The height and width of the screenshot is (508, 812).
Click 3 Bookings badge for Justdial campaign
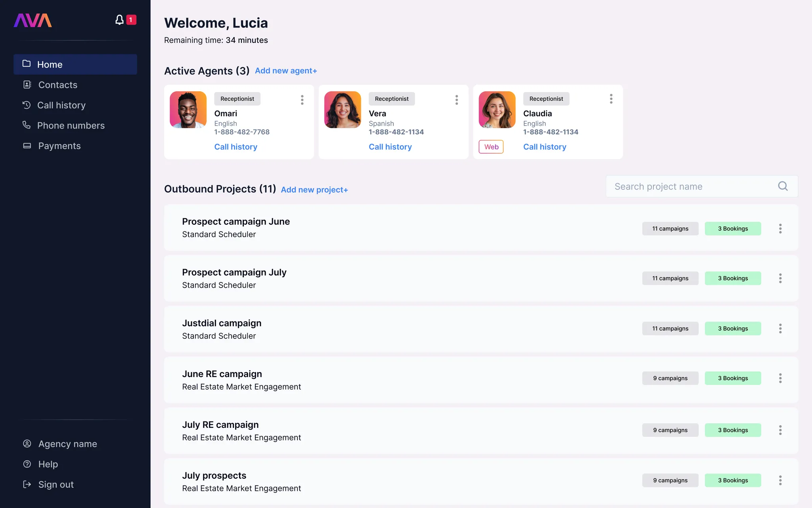733,329
